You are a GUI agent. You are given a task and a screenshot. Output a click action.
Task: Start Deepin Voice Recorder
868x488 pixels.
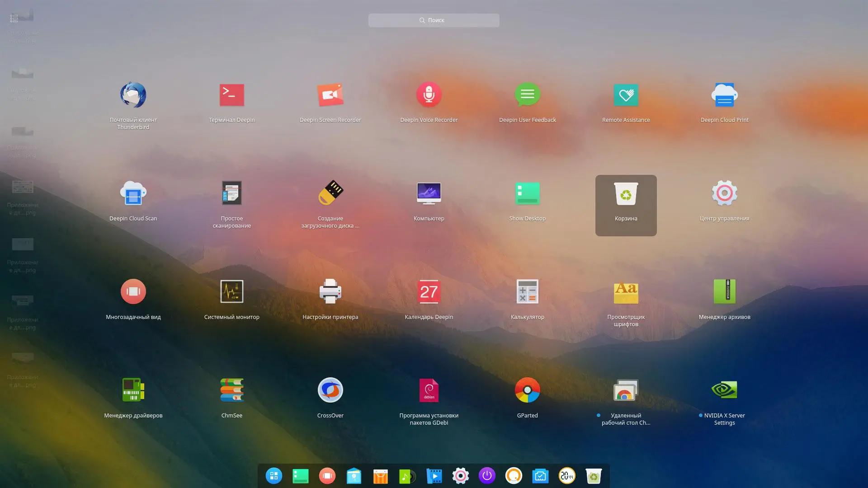(x=429, y=95)
